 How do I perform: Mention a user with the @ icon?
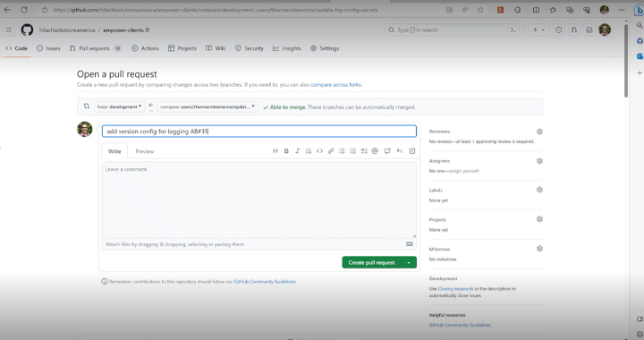point(375,151)
